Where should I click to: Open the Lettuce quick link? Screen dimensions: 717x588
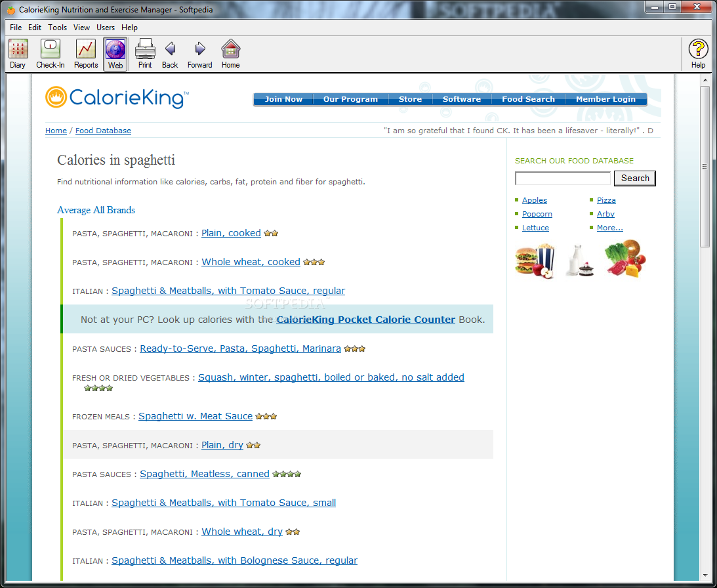[x=535, y=228]
